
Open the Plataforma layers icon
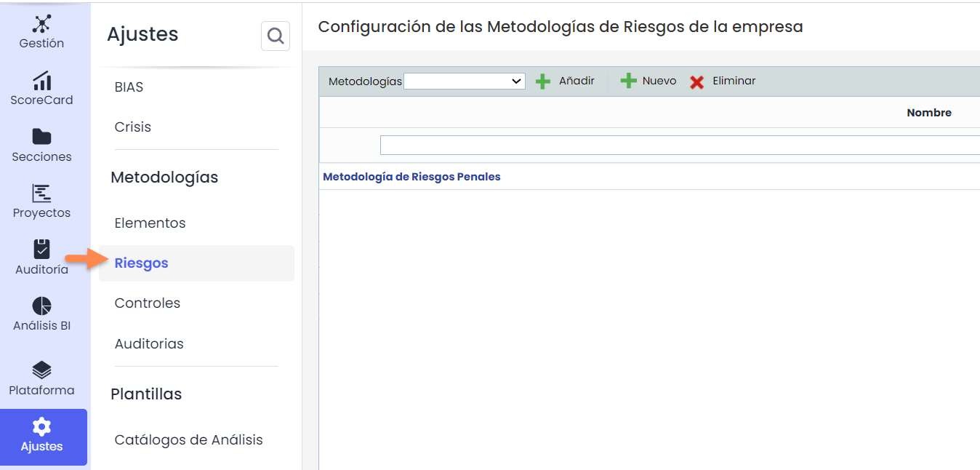coord(41,370)
